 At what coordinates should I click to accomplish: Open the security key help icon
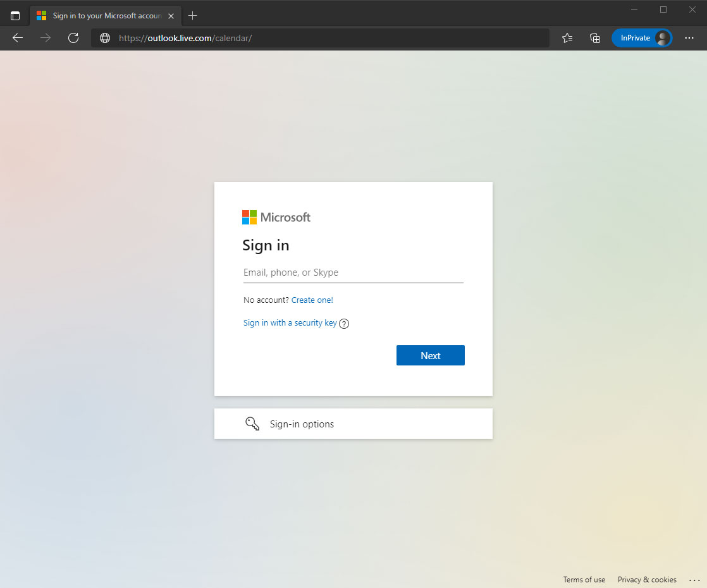(344, 323)
